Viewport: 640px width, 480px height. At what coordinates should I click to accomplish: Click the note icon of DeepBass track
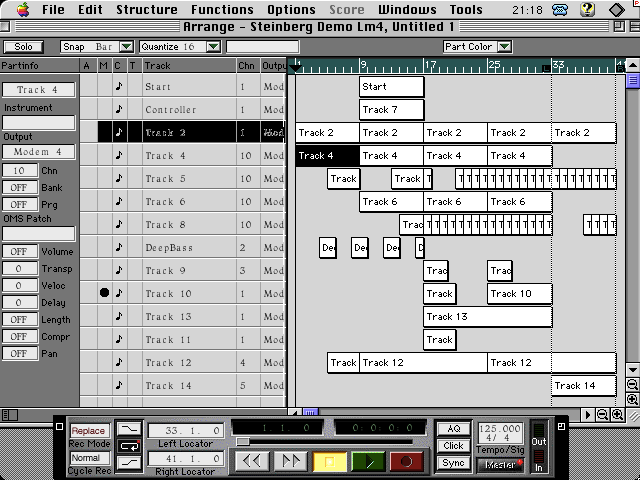click(119, 247)
